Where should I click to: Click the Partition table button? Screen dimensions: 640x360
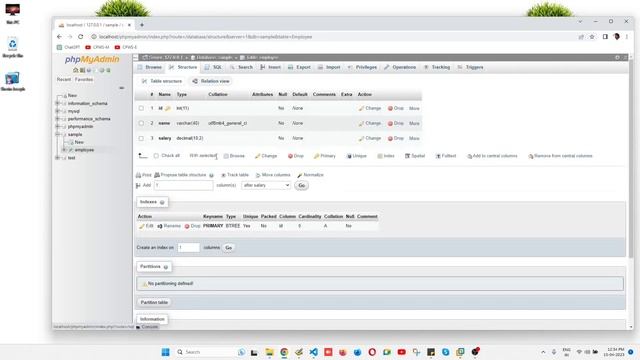click(154, 303)
